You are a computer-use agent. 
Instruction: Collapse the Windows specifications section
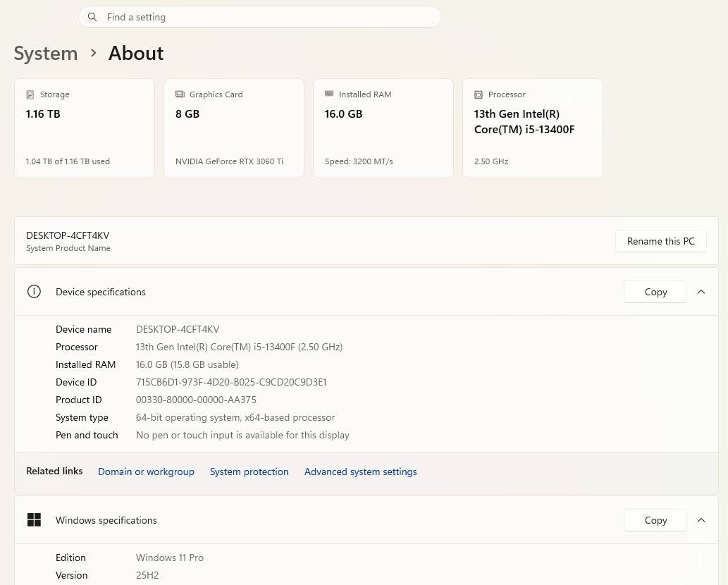[x=701, y=520]
